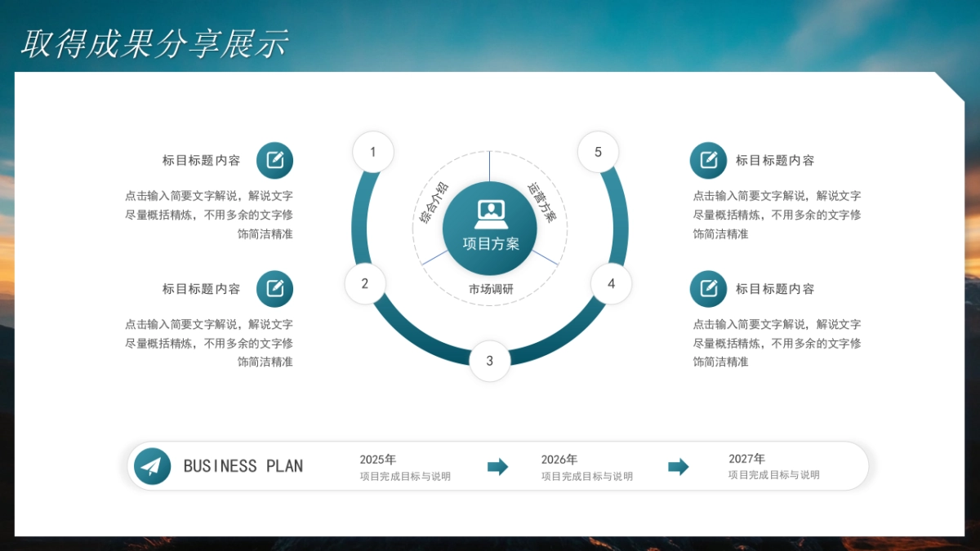Click the paper plane icon beside BUSINESS PLAN

pos(154,465)
